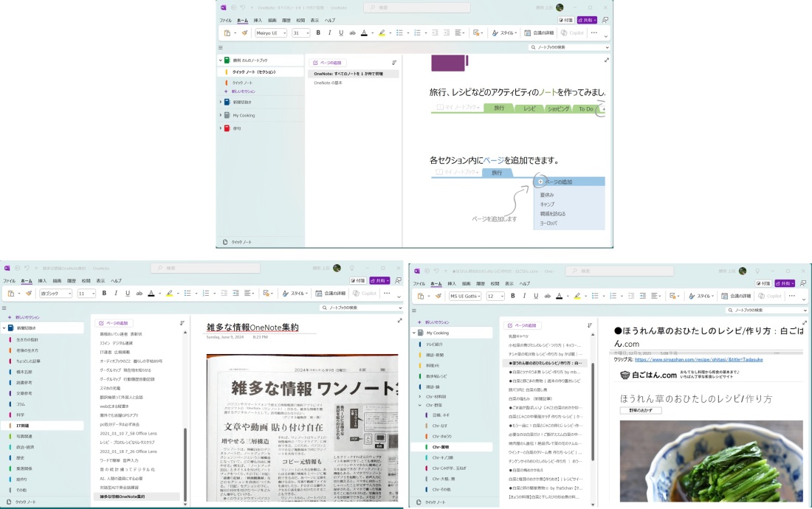Select Format Painter in the top OneNote window
Image resolution: width=812 pixels, height=509 pixels.
tap(244, 33)
